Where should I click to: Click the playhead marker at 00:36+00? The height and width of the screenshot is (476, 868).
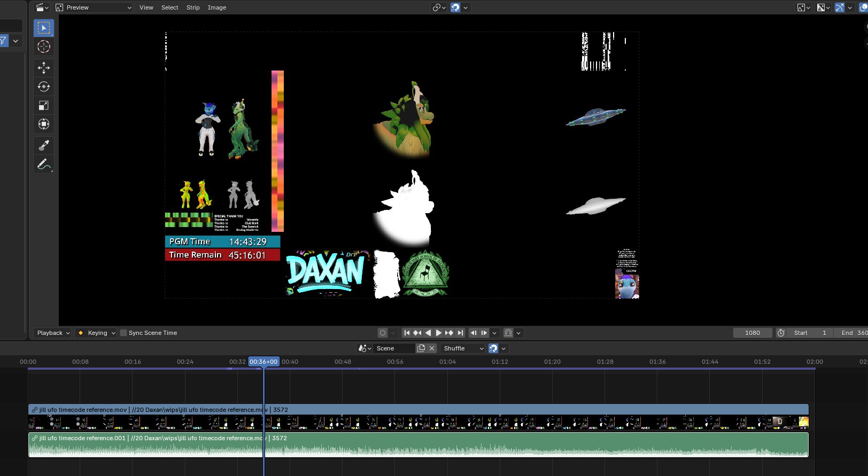[264, 362]
